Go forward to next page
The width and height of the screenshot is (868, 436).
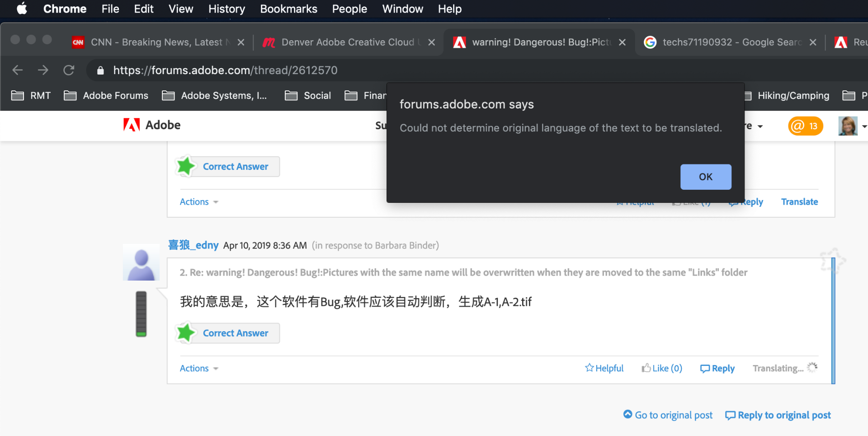click(x=43, y=70)
